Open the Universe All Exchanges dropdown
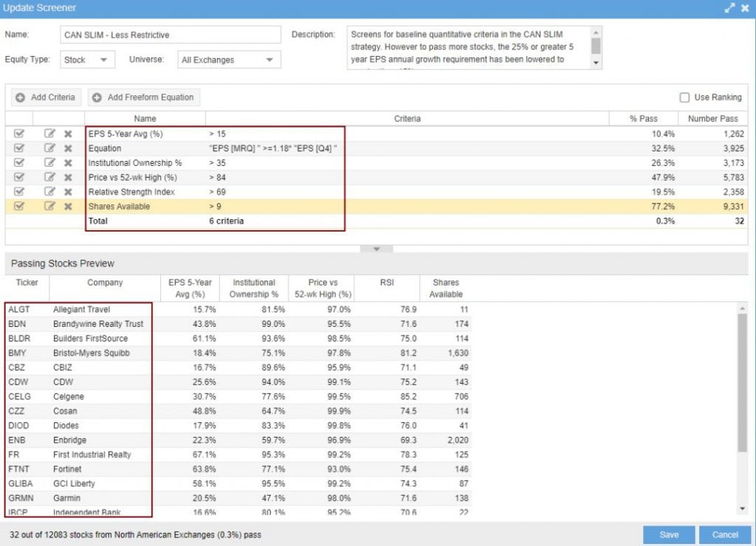The height and width of the screenshot is (546, 756). point(229,60)
